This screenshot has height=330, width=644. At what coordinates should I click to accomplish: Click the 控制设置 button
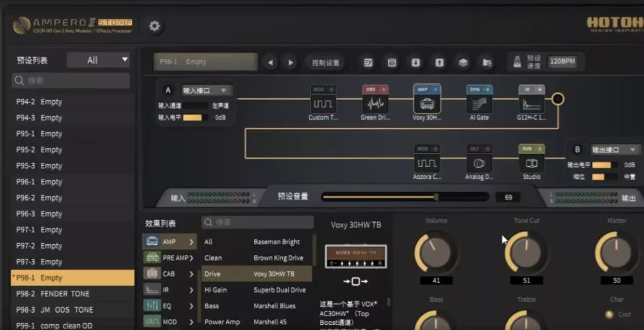[325, 63]
